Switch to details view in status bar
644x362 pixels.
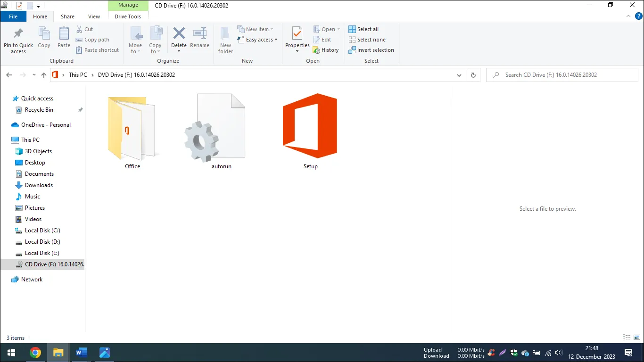[627, 337]
